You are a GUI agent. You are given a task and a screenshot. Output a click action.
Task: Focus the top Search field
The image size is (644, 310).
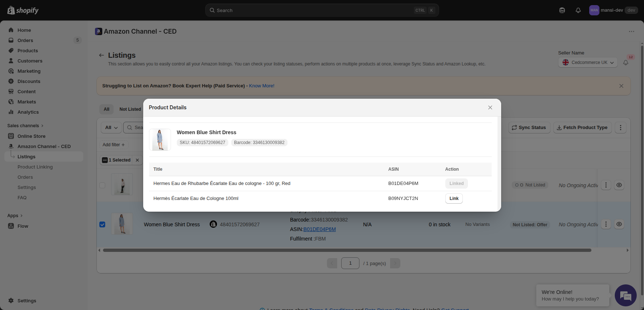click(x=322, y=10)
